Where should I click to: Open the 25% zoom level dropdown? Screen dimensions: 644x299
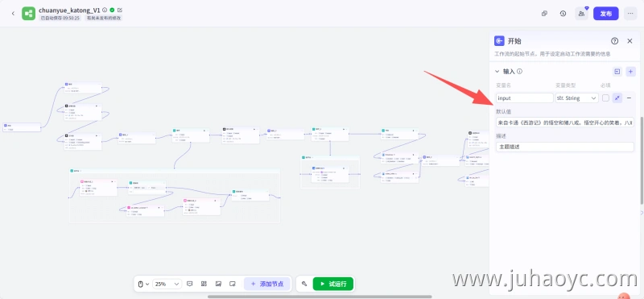tap(167, 284)
